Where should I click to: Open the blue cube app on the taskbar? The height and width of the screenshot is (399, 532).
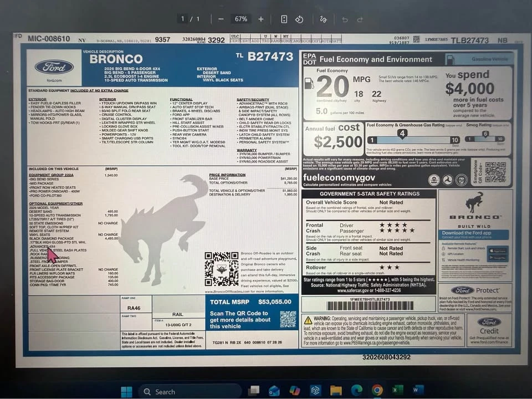(315, 391)
